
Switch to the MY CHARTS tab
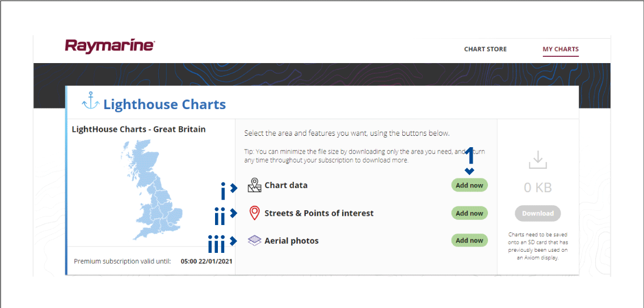[561, 49]
